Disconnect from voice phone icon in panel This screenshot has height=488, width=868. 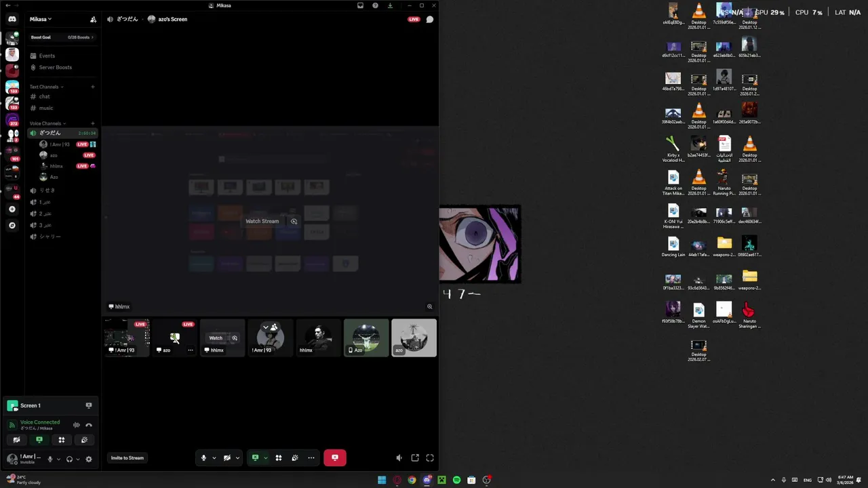89,425
